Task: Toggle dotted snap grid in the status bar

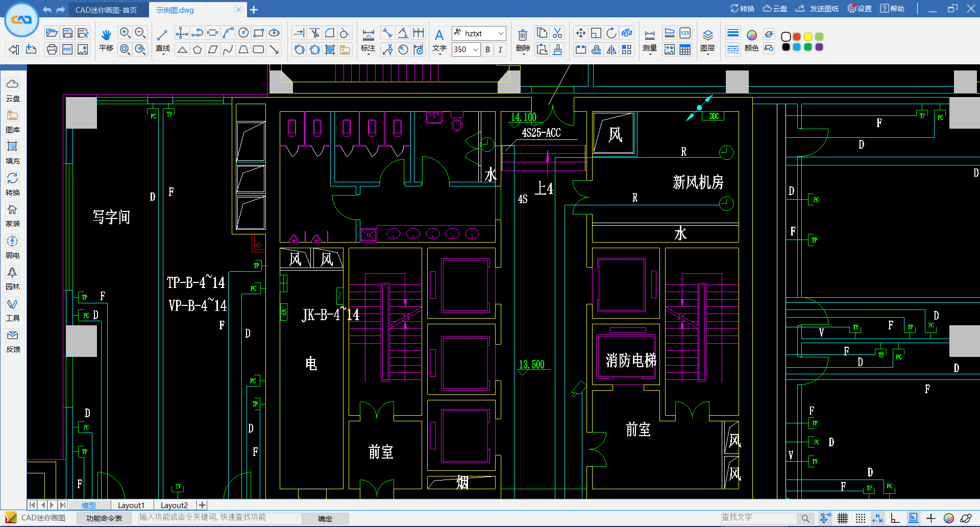Action: [861, 518]
